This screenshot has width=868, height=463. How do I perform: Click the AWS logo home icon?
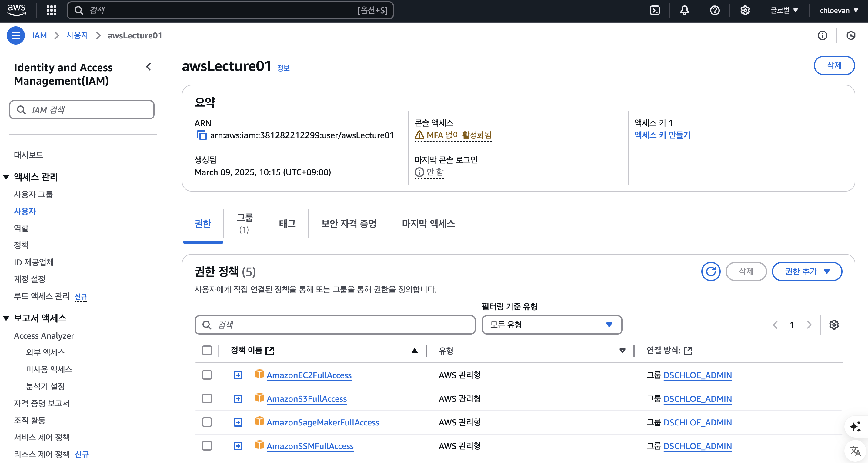(16, 10)
